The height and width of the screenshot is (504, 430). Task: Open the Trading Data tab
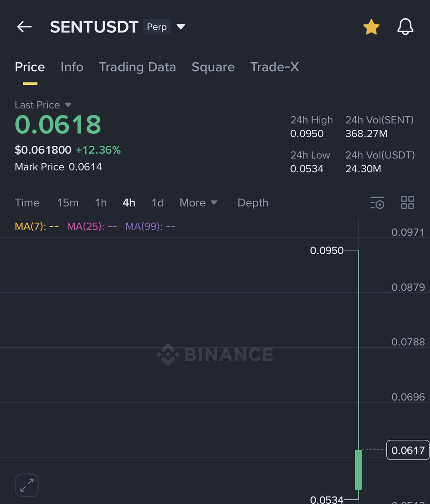tap(137, 67)
